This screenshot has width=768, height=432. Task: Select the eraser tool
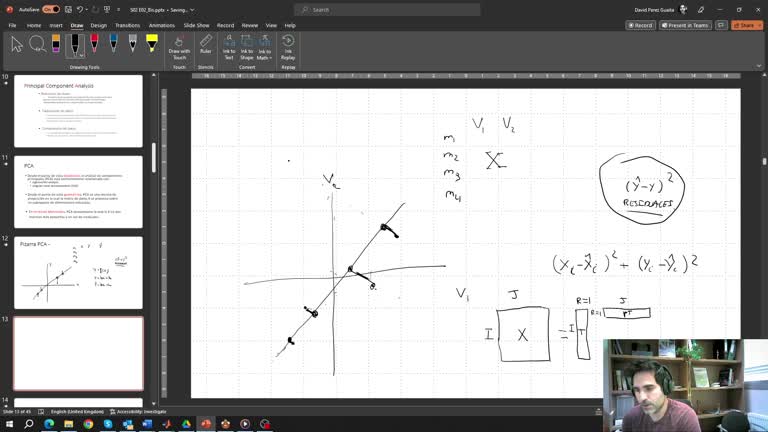coord(56,44)
